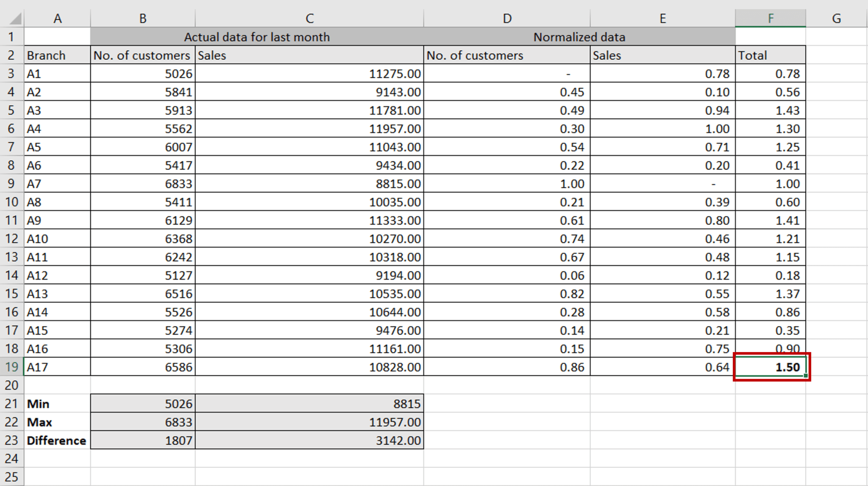Select column A header
The image size is (868, 486).
click(57, 19)
